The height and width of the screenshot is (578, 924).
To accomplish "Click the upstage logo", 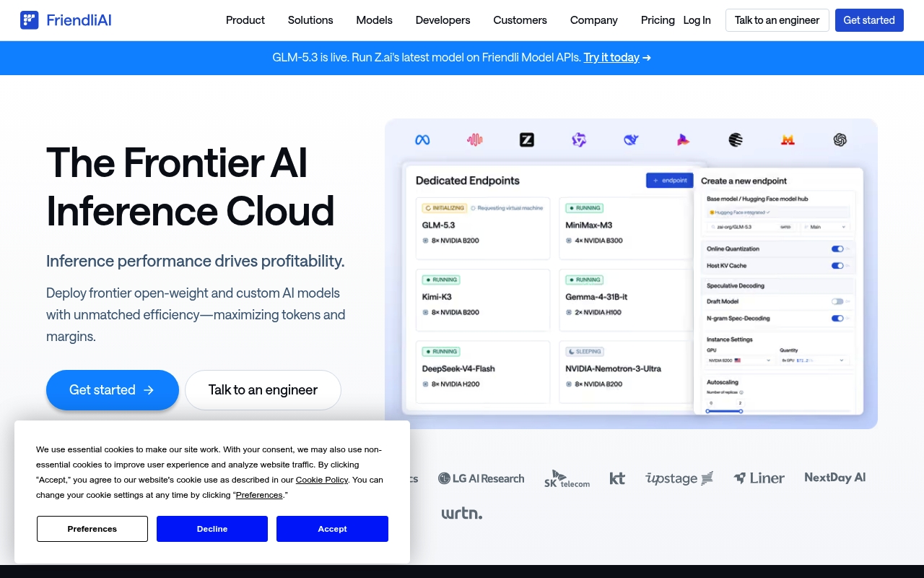I will click(x=679, y=478).
